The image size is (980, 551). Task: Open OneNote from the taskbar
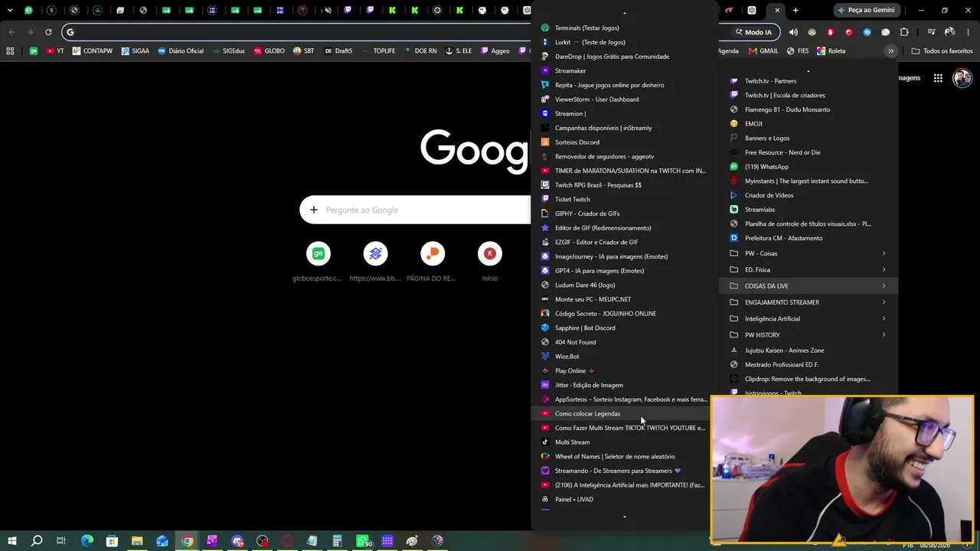point(212,541)
